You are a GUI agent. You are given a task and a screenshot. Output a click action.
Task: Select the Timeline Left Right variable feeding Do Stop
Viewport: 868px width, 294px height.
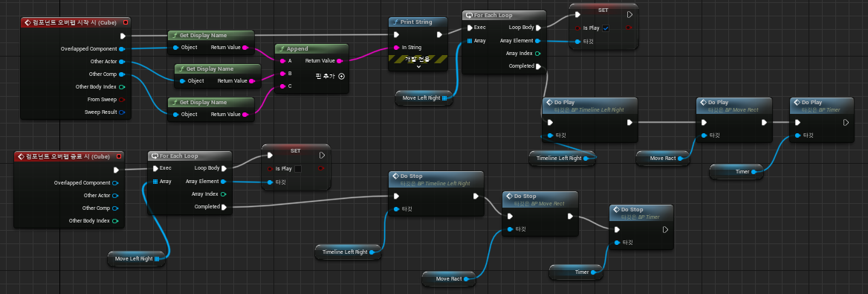(x=349, y=252)
